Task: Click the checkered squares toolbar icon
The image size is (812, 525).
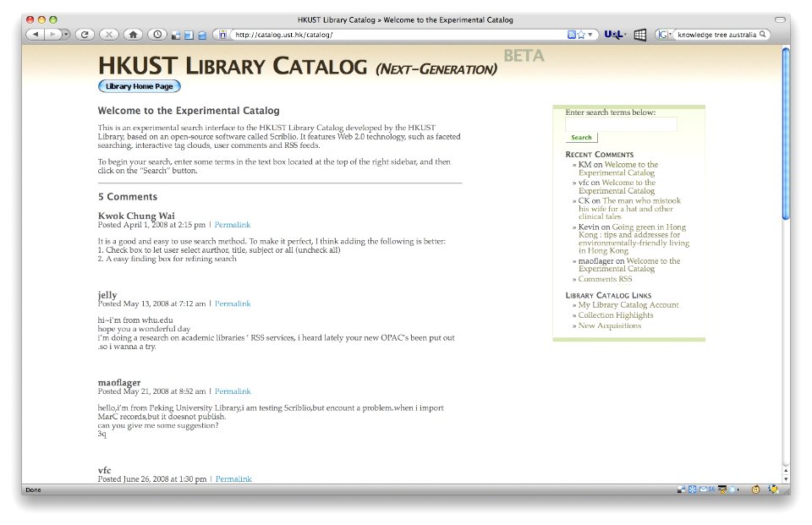Action: tap(176, 36)
